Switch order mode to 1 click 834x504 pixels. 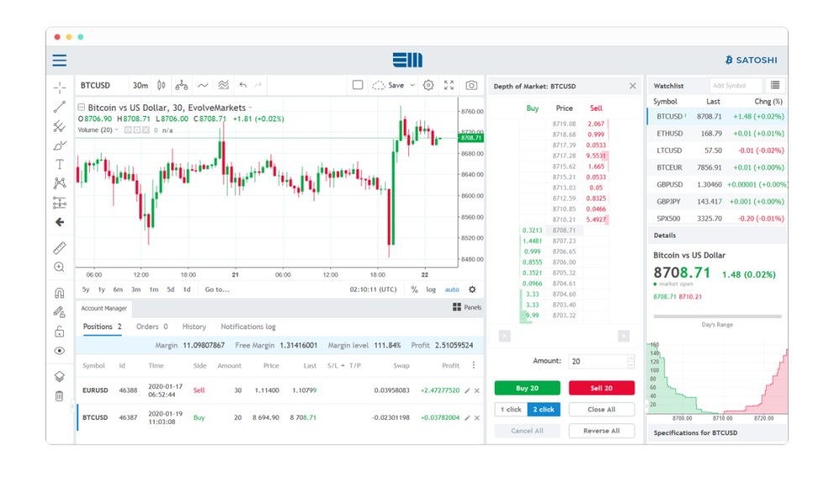511,410
